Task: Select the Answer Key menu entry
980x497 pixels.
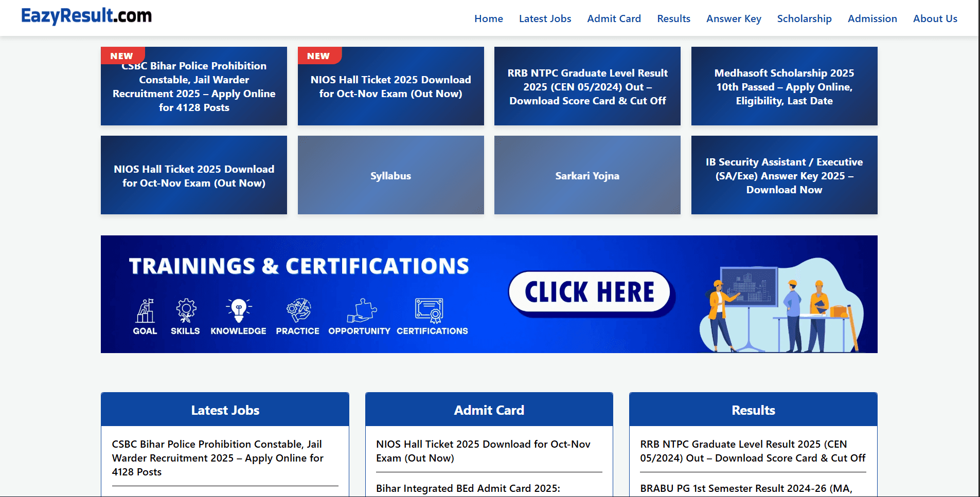Action: [x=734, y=19]
